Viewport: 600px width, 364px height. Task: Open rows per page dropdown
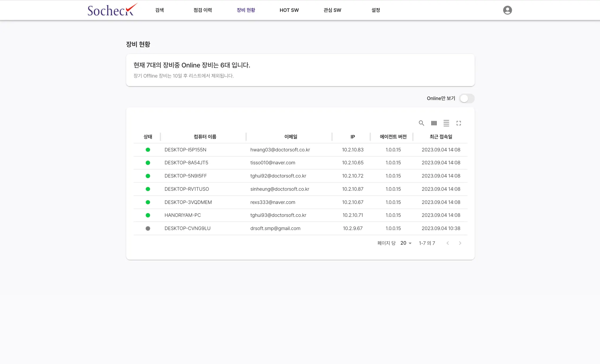[x=406, y=243]
